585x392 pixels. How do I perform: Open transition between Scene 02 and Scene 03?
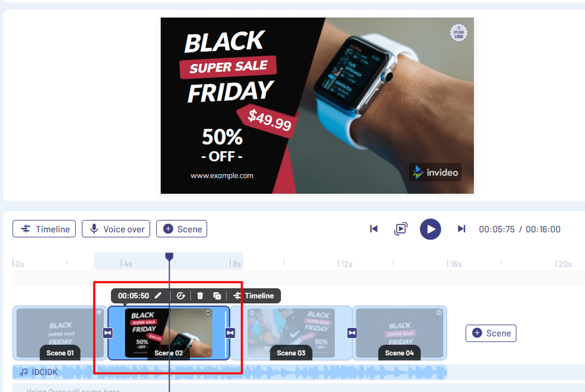coord(230,333)
